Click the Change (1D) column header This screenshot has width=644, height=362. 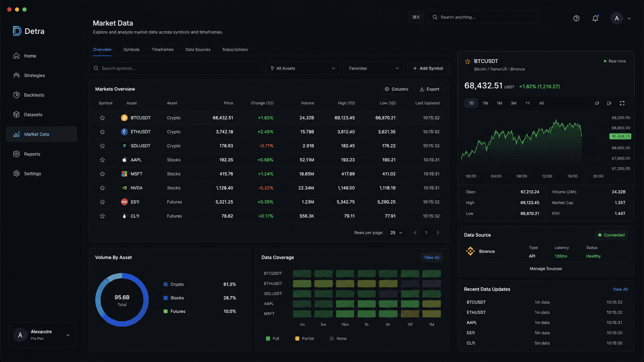262,103
